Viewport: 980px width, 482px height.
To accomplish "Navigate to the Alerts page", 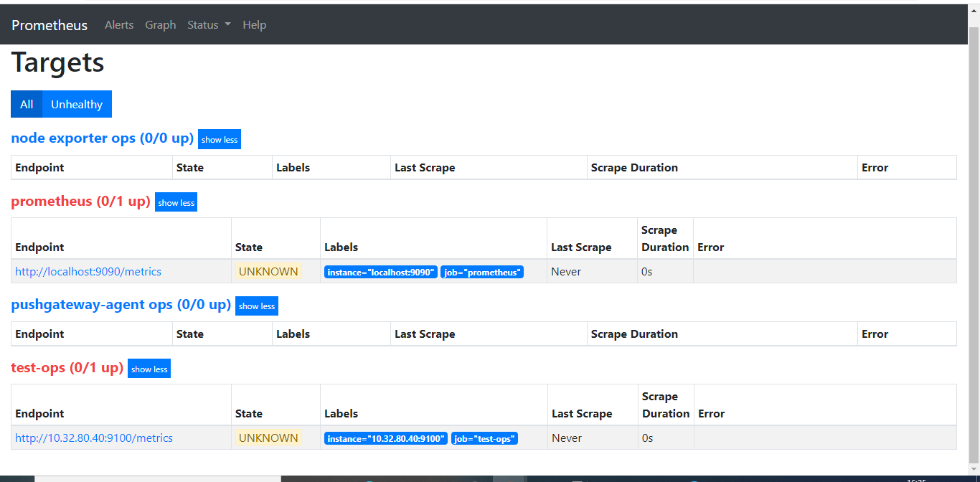I will (x=119, y=24).
